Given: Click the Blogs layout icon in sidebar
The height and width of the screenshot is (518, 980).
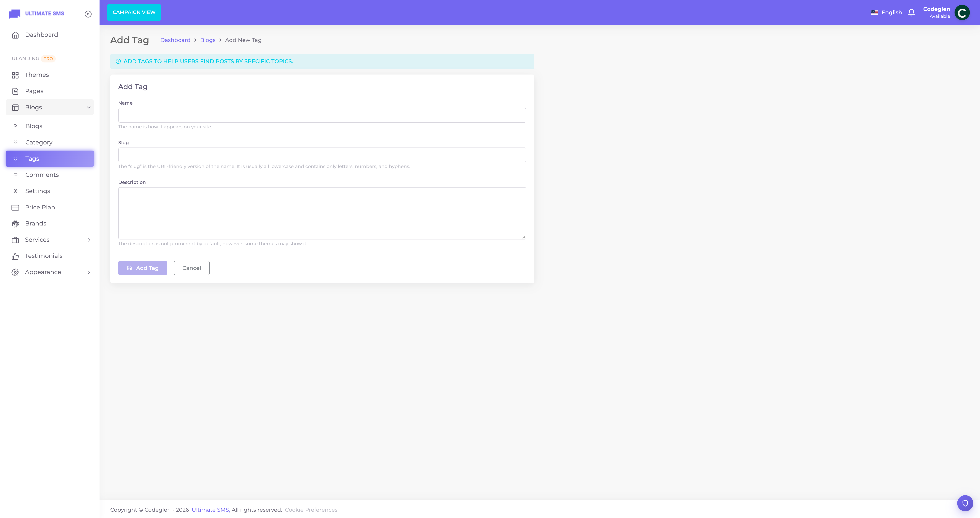Looking at the screenshot, I should [15, 107].
